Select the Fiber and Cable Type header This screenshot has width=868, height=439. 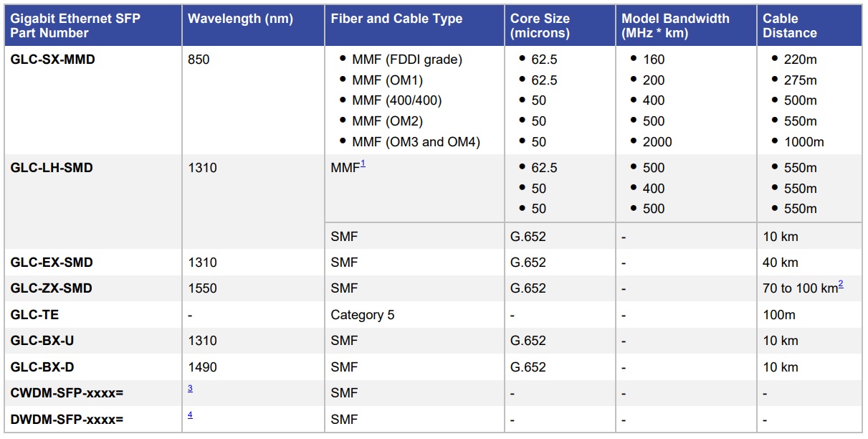[x=396, y=19]
